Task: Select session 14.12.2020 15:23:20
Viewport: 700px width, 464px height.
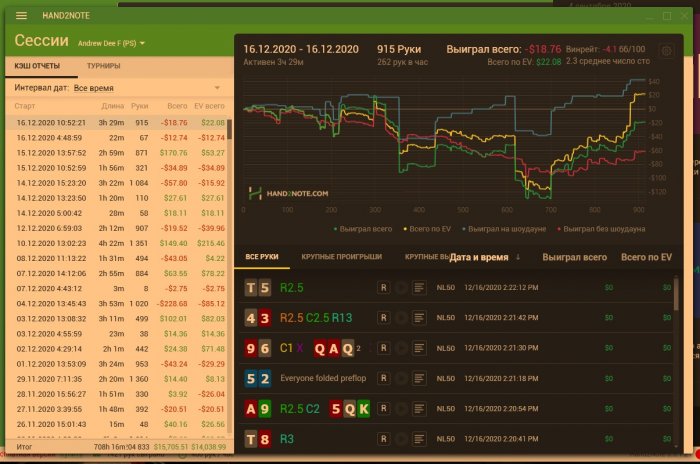Action: (118, 183)
